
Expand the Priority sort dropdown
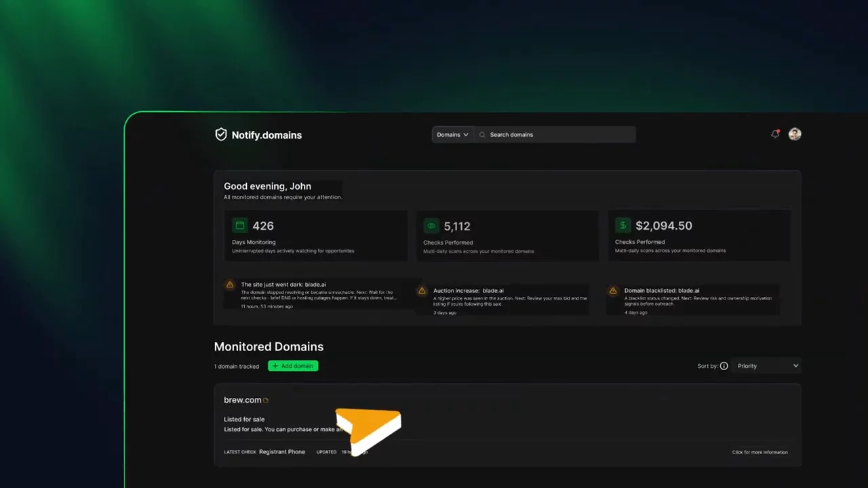[x=768, y=366]
